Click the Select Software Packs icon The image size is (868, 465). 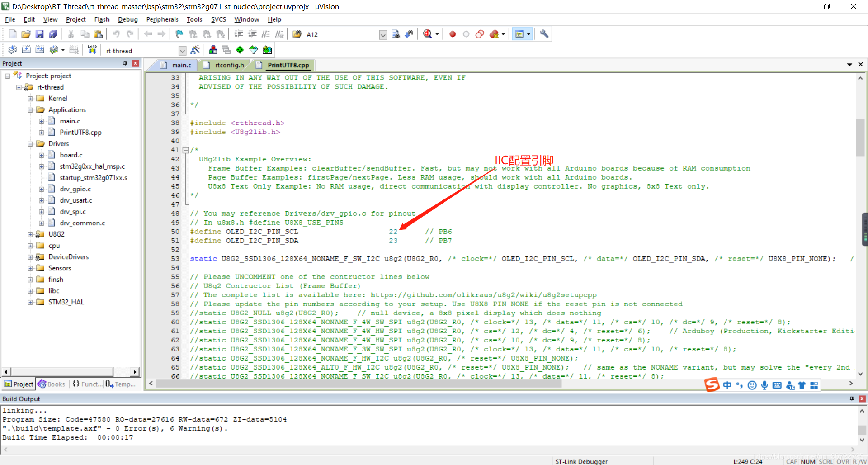pyautogui.click(x=254, y=50)
